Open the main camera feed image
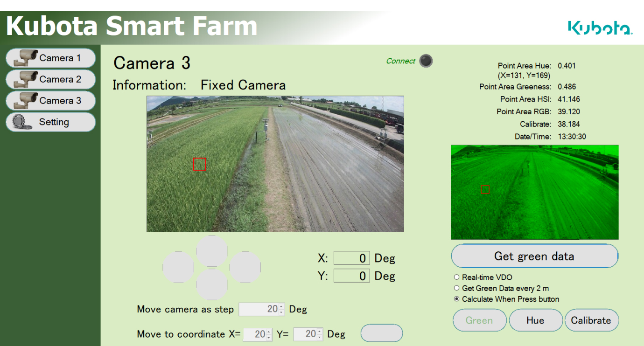This screenshot has height=346, width=644. (275, 164)
